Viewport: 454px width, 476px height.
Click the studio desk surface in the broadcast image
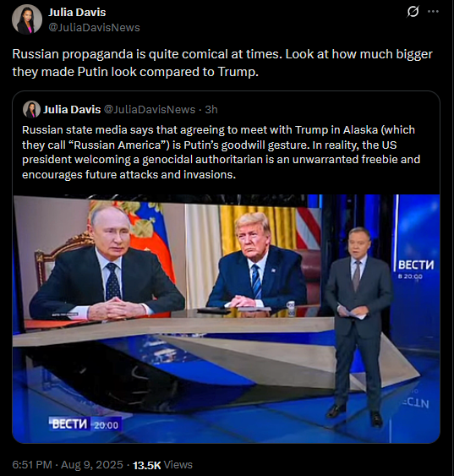coord(173,328)
